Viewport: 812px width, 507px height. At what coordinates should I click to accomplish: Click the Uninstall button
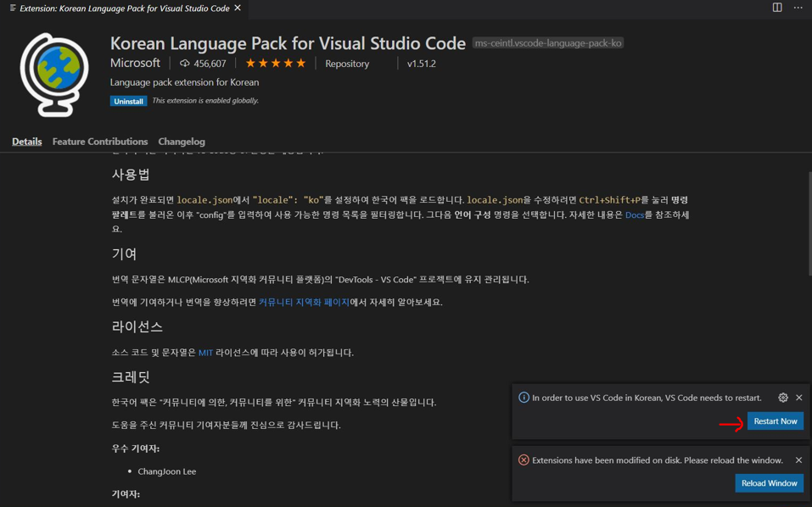(x=128, y=101)
